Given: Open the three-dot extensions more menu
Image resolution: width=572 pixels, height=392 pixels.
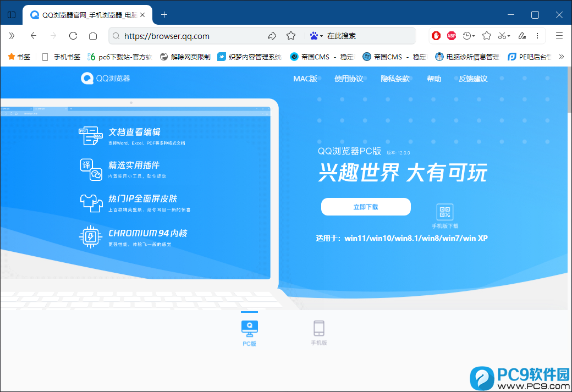Looking at the screenshot, I should click(x=537, y=36).
